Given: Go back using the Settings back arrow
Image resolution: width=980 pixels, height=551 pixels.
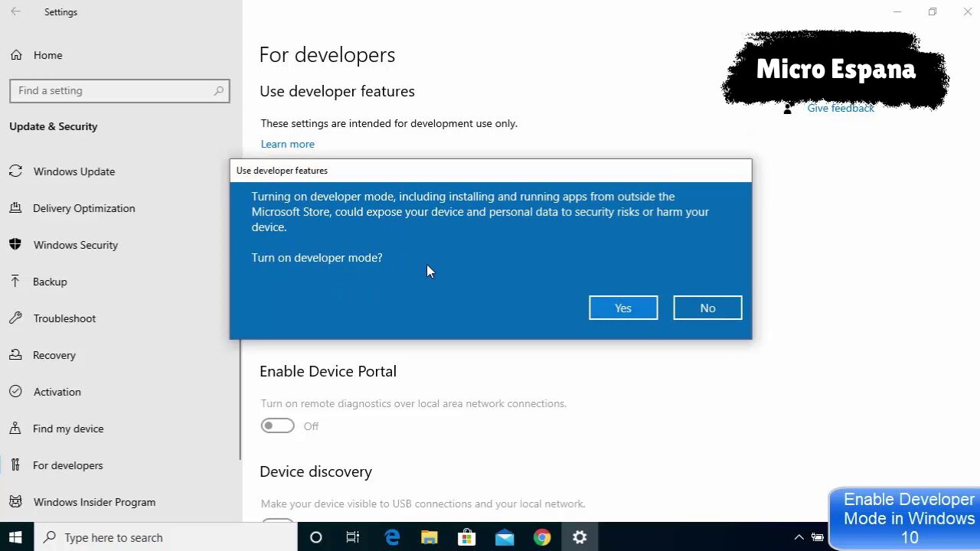Looking at the screenshot, I should pyautogui.click(x=16, y=12).
